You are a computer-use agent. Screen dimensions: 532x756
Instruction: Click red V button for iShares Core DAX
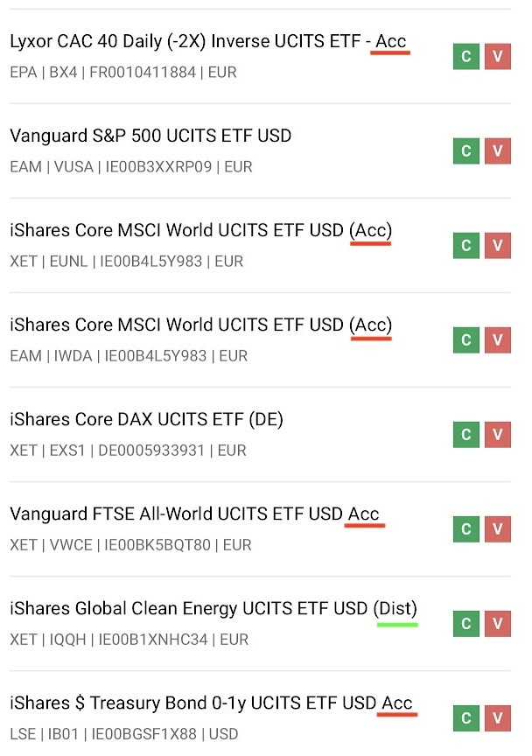(x=497, y=434)
